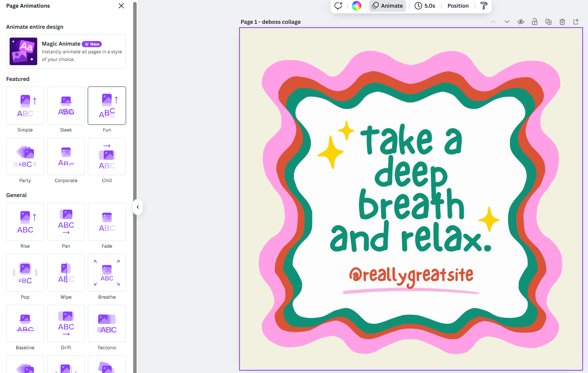
Task: Move Page 1 down using the chevron
Action: (x=507, y=22)
